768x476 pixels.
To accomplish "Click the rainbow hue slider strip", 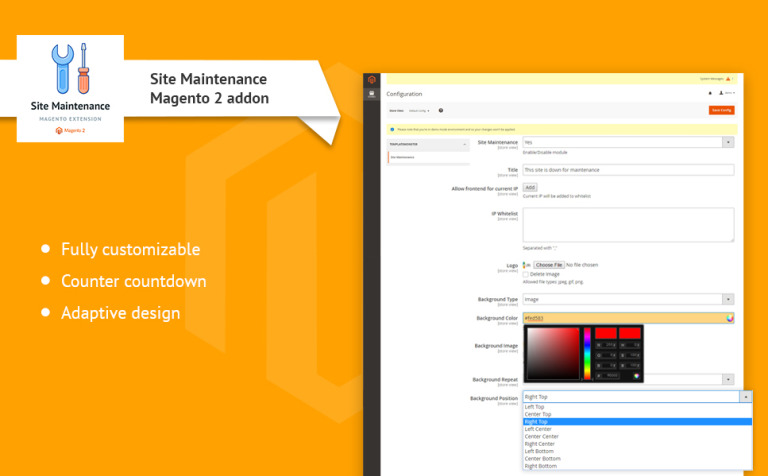I will [x=587, y=353].
